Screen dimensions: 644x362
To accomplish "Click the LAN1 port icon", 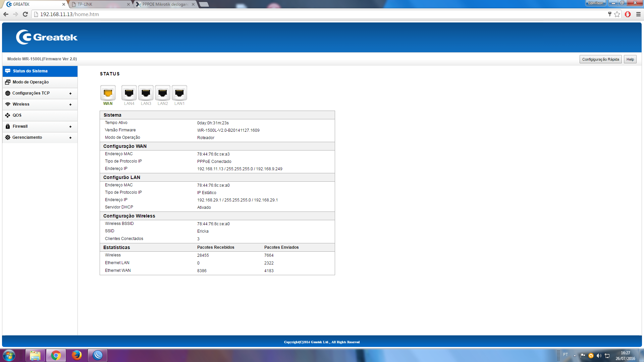I will (179, 93).
